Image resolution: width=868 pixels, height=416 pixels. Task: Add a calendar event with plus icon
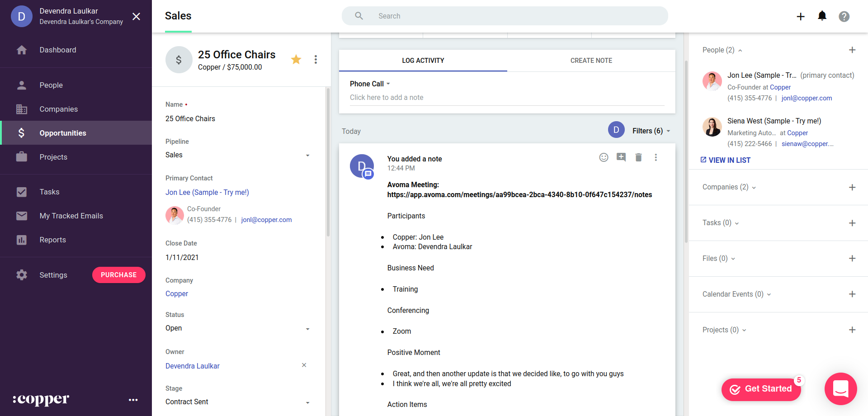852,294
